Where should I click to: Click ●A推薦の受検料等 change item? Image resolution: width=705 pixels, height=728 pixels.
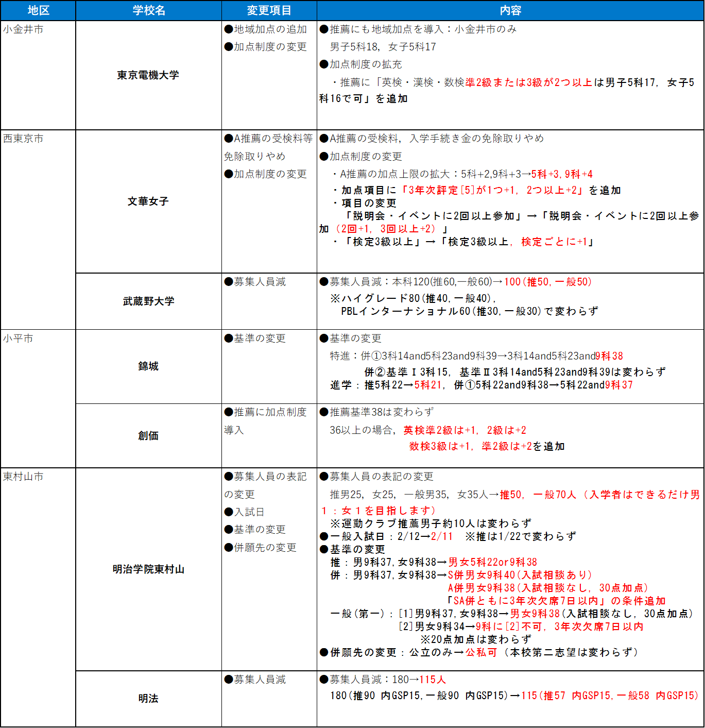coord(268,139)
